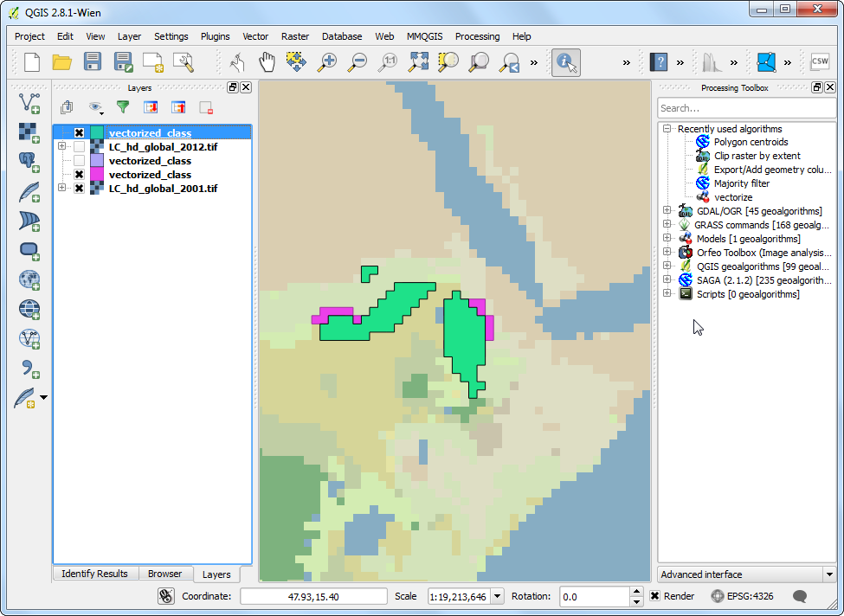The height and width of the screenshot is (616, 844).
Task: Add a PostGIS layer via elephant icon
Action: point(29,162)
